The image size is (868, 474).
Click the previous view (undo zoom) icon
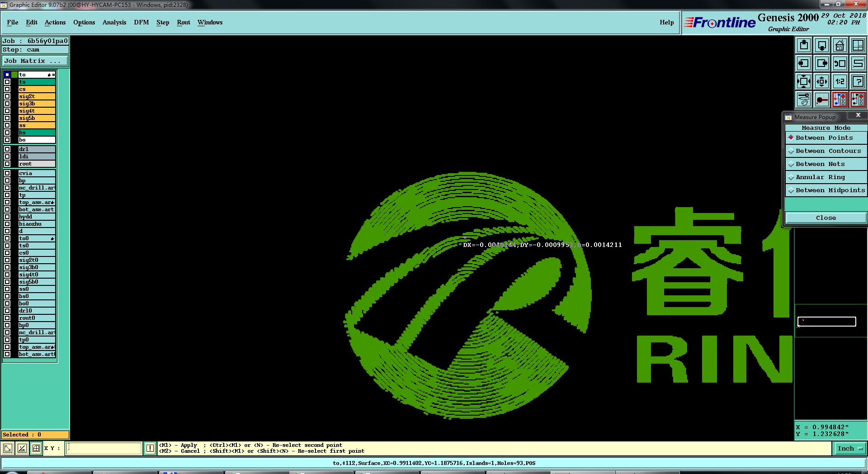[x=840, y=63]
